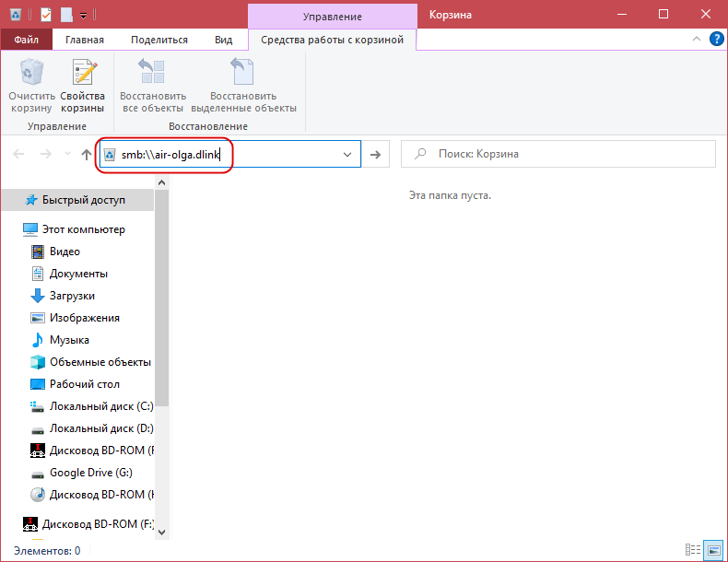Collapse the ribbon with the chevron
This screenshot has height=562, width=728.
coord(697,40)
